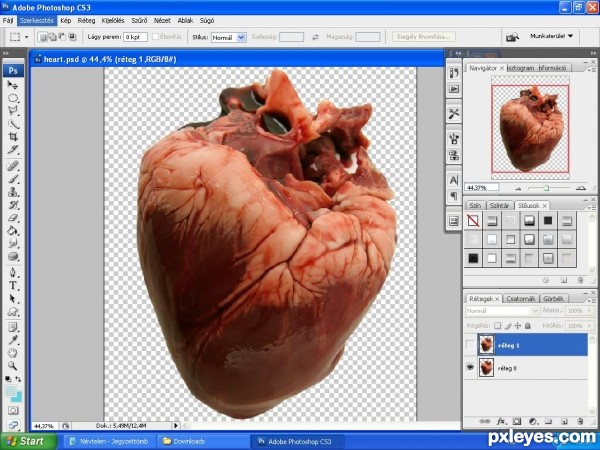Select the Slice tool

coord(13,150)
